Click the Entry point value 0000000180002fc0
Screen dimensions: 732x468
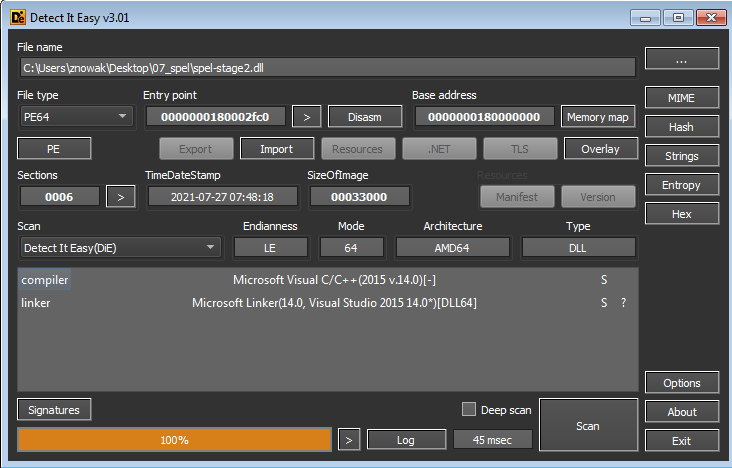click(215, 117)
